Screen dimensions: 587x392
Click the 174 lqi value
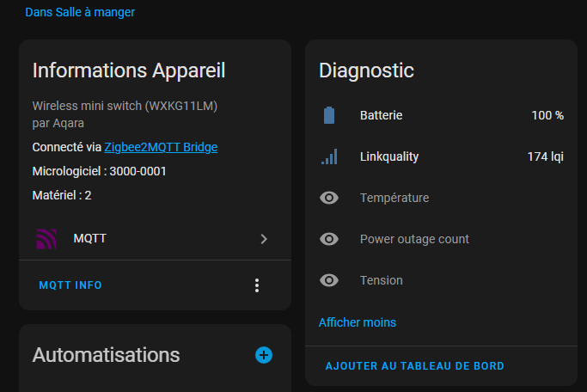coord(546,156)
